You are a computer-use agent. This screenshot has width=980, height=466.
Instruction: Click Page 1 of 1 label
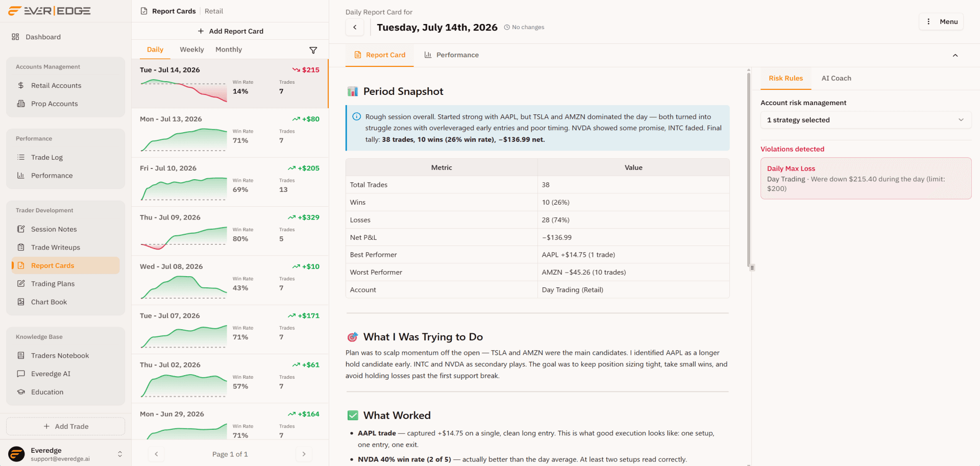[230, 454]
